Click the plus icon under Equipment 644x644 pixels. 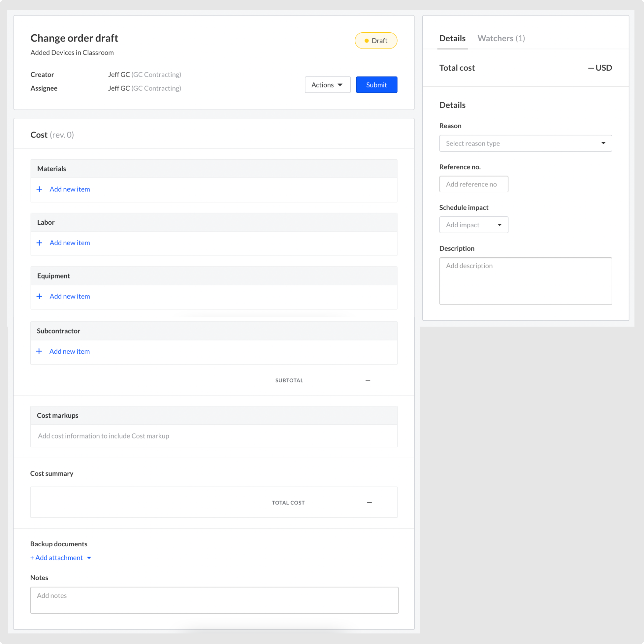[39, 296]
